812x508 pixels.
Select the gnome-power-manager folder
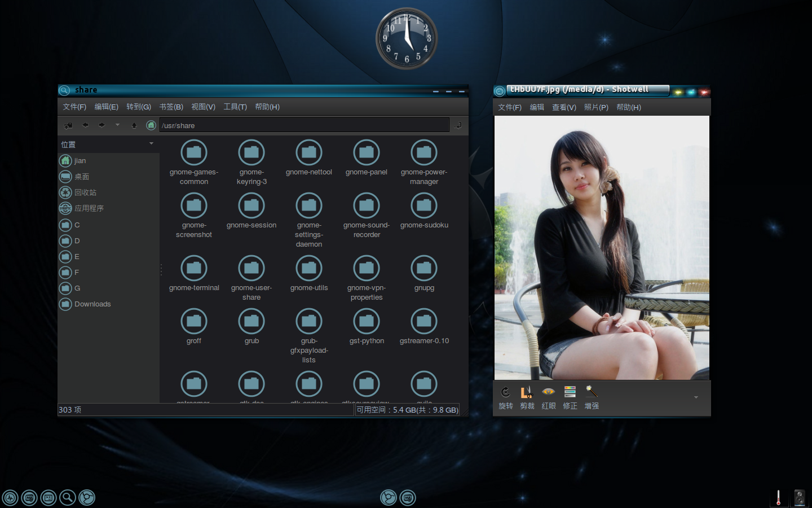[x=424, y=162]
